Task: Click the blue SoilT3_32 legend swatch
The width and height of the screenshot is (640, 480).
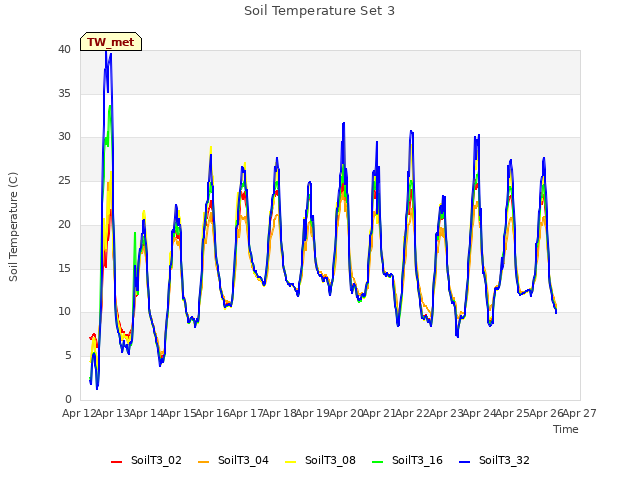Action: click(464, 462)
